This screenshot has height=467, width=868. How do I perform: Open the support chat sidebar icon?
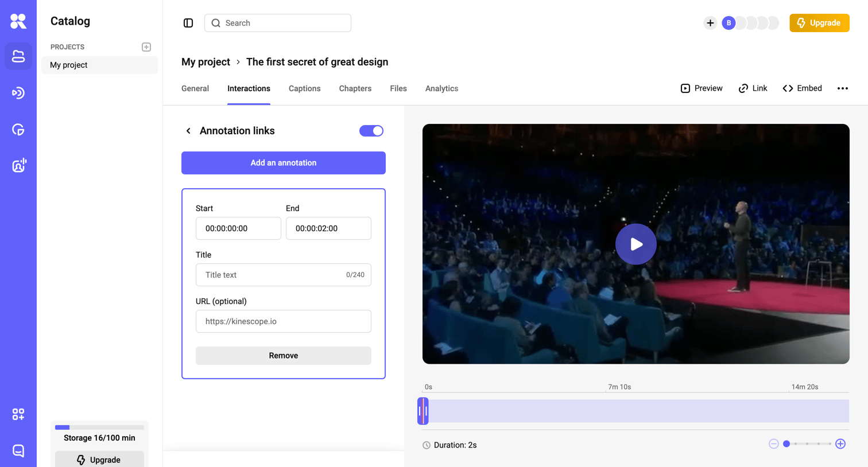[18, 451]
